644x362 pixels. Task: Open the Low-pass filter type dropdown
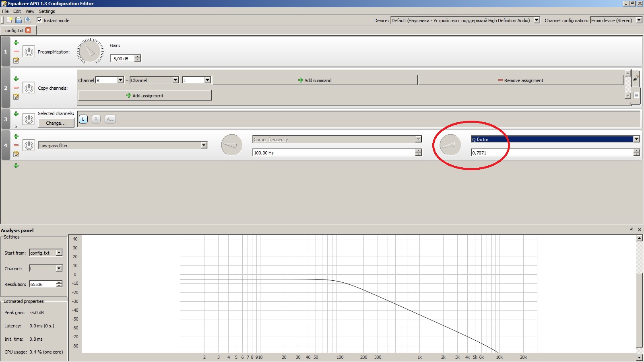pos(123,145)
